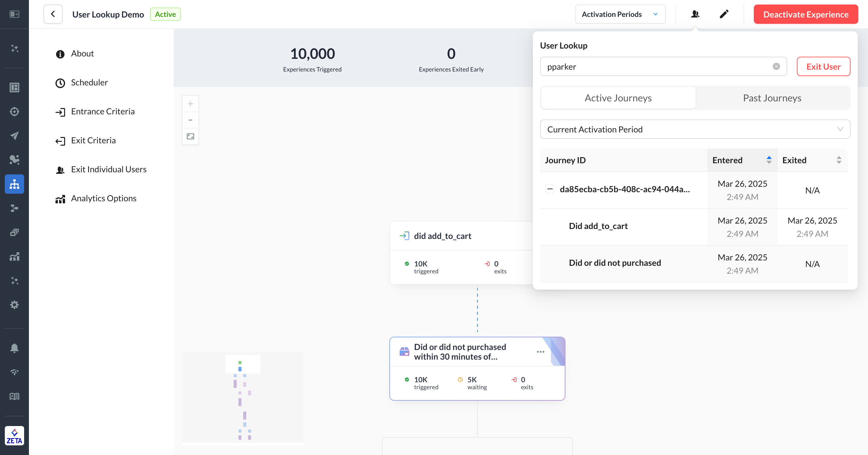Click the Zeta logo in sidebar

(14, 435)
